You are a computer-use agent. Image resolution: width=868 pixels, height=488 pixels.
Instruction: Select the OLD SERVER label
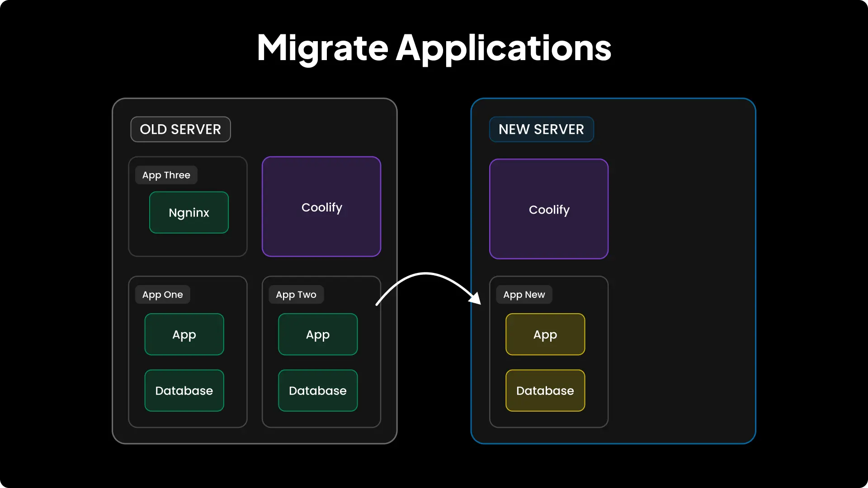pyautogui.click(x=180, y=129)
